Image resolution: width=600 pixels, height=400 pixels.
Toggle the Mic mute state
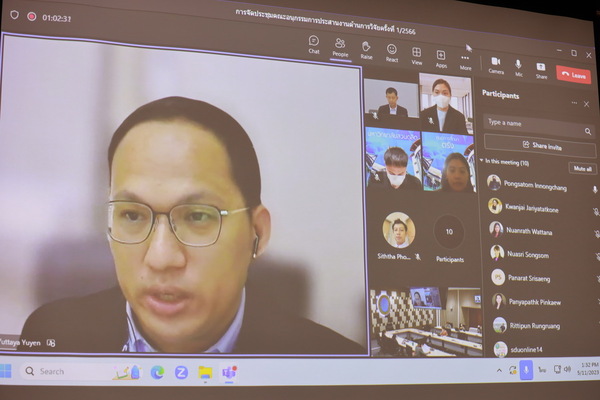pos(518,68)
